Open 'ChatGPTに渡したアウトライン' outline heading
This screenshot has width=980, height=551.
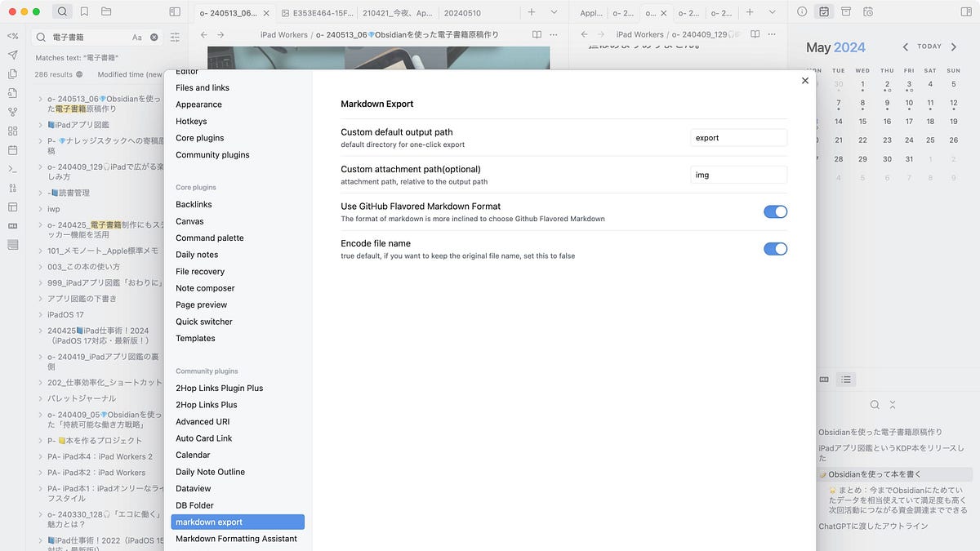tap(871, 527)
